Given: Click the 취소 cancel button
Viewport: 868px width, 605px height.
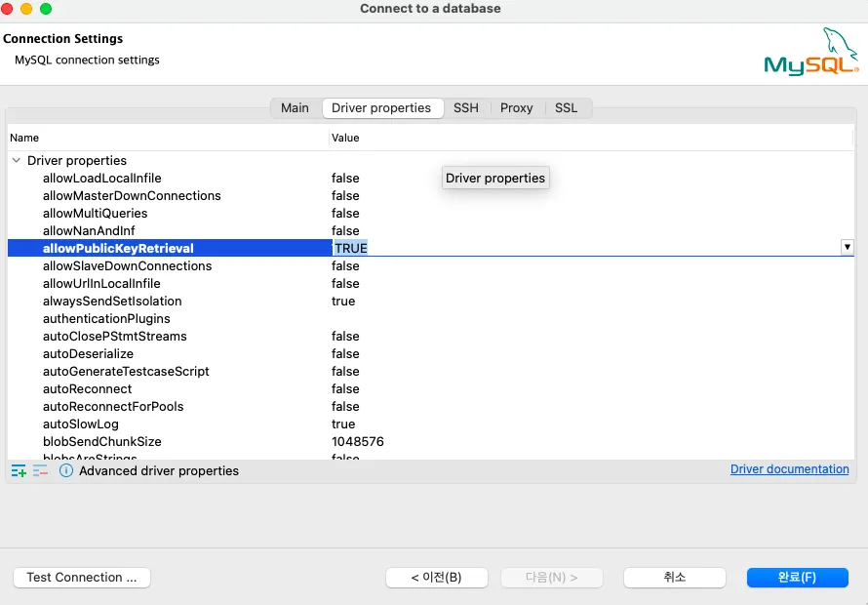Looking at the screenshot, I should pos(675,578).
